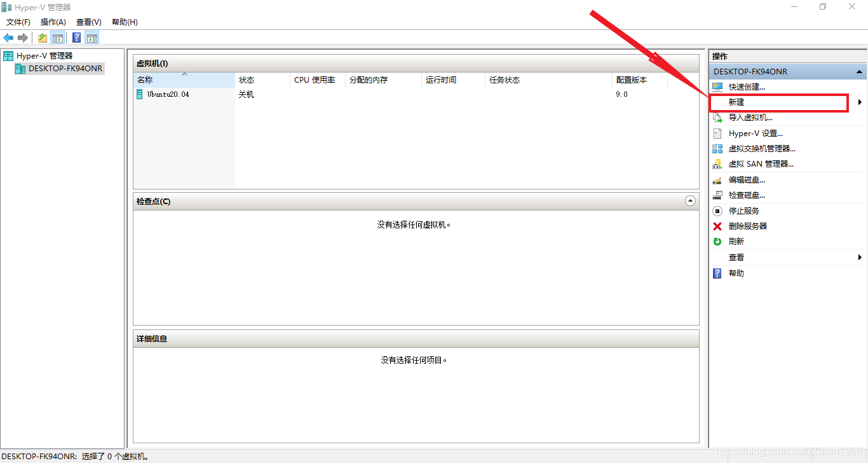
Task: Click the 帮助 question mark icon in Actions pane
Action: tap(717, 273)
